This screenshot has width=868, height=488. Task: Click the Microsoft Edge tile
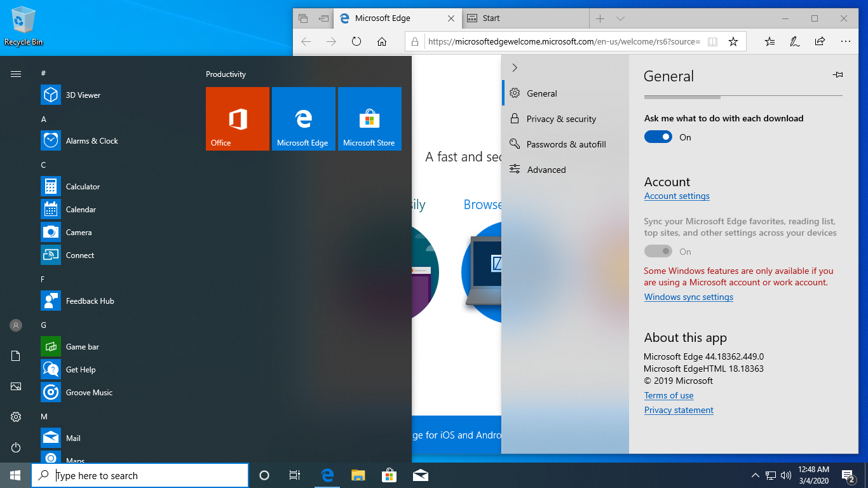tap(304, 119)
